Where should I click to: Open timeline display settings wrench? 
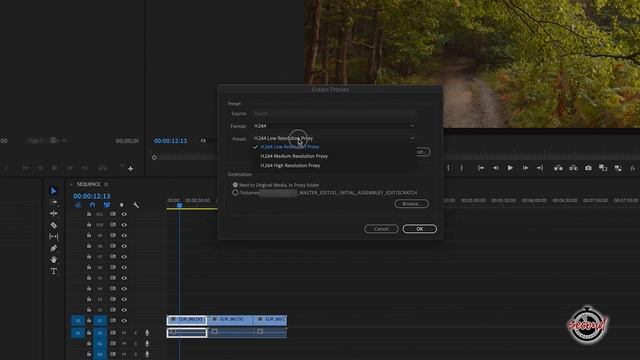[x=136, y=205]
